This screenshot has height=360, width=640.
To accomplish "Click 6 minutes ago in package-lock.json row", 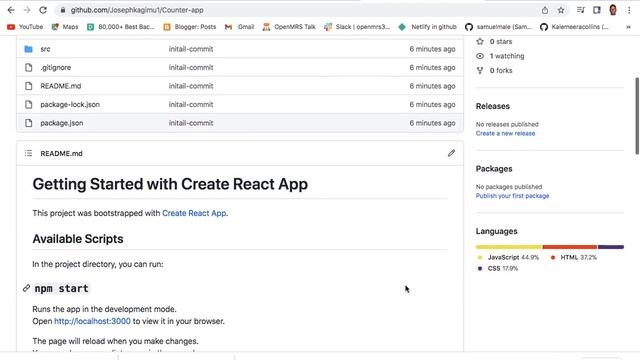I will pos(432,104).
